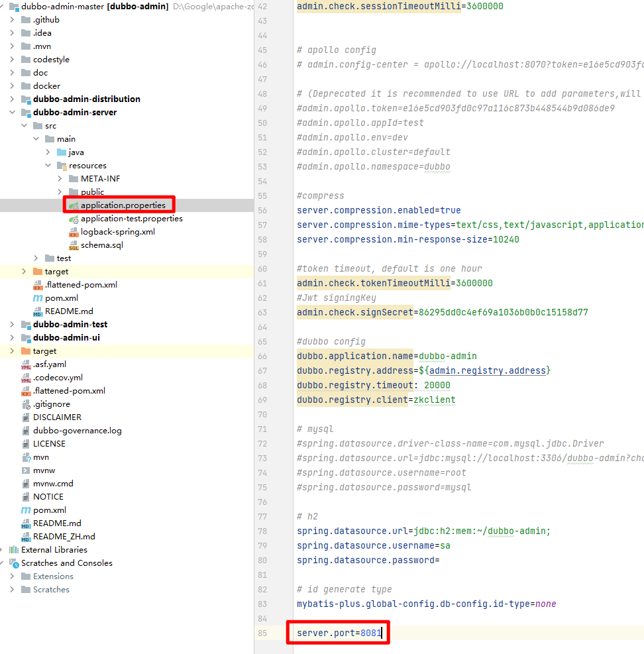This screenshot has width=644, height=654.
Task: Click the dubbo.registry.timeout: 20000 line
Action: tap(374, 385)
